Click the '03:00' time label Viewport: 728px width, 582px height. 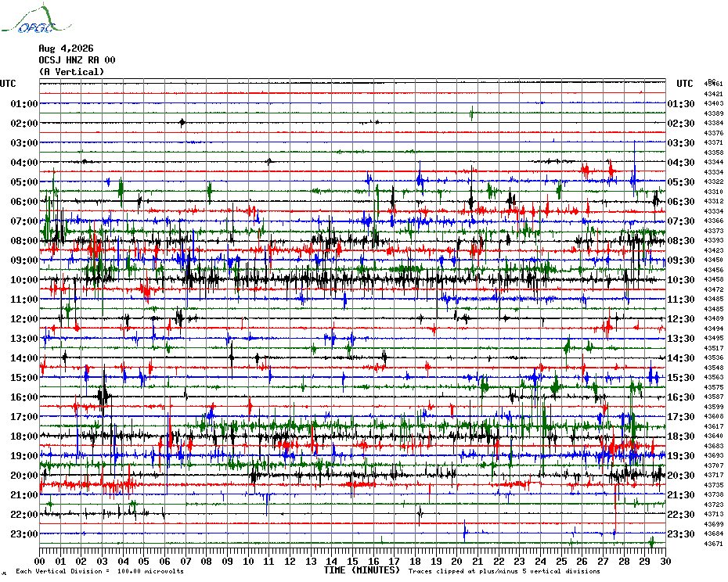click(24, 142)
